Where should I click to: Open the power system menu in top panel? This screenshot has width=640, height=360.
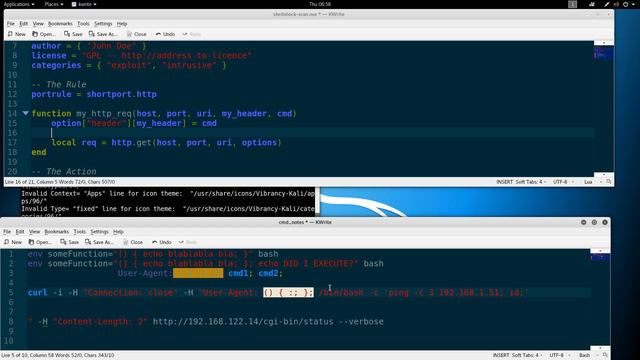pos(628,4)
